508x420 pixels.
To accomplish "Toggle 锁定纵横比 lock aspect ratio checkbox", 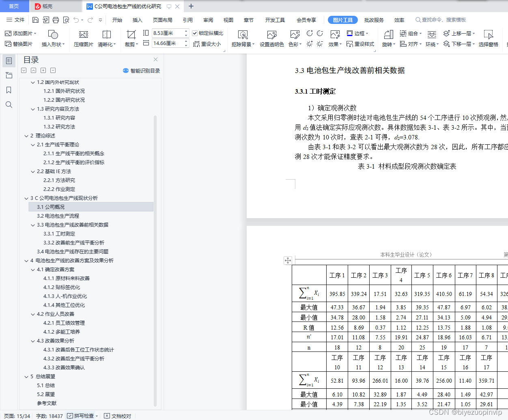I will 195,33.
